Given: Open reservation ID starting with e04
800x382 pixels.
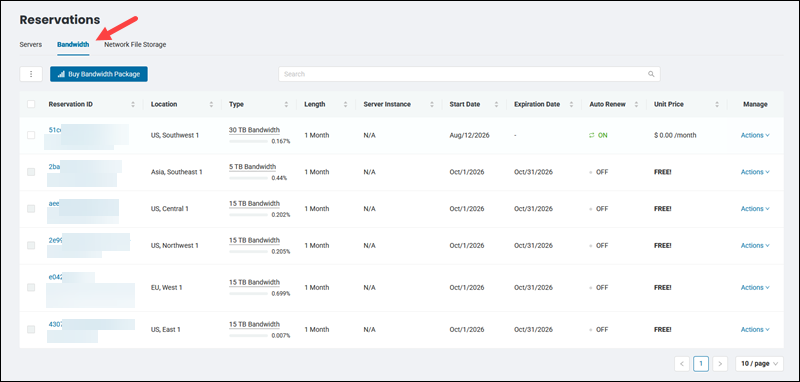Looking at the screenshot, I should pos(55,277).
